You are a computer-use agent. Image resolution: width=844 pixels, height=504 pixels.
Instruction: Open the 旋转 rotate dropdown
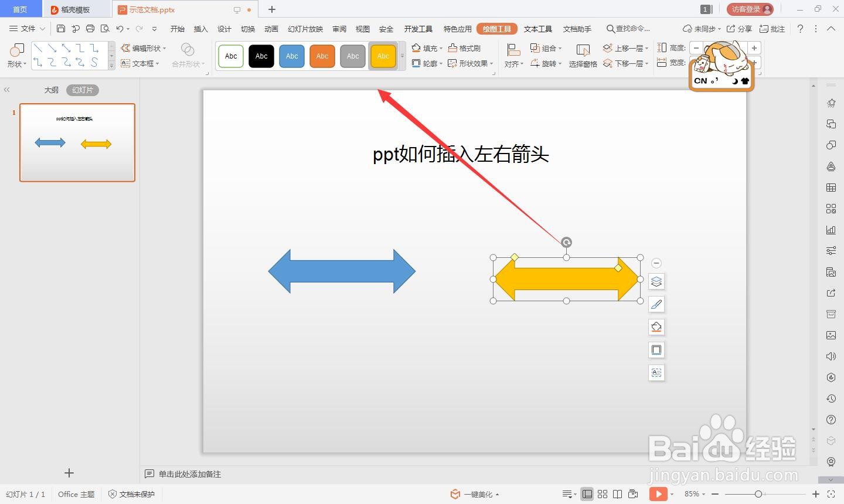[546, 63]
